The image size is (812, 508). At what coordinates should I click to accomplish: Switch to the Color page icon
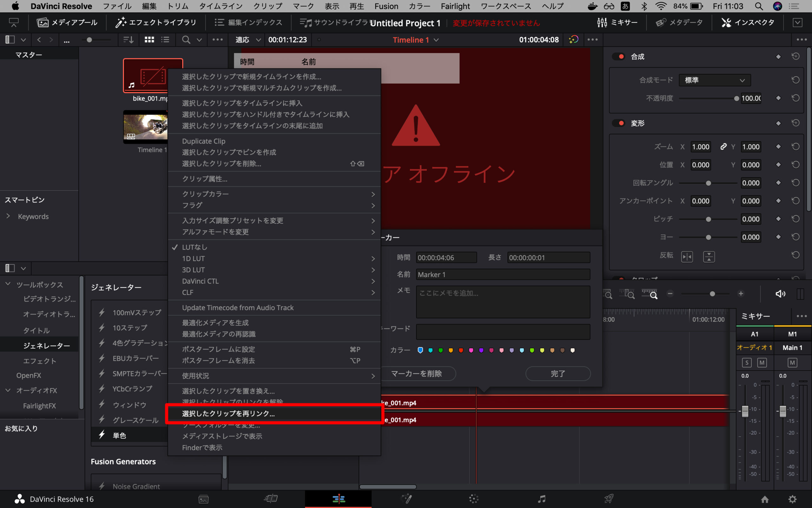click(x=474, y=498)
